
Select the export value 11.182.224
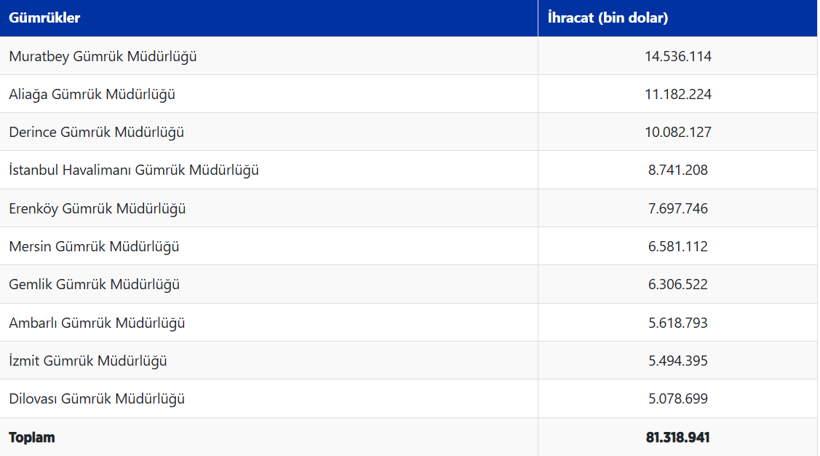point(678,94)
